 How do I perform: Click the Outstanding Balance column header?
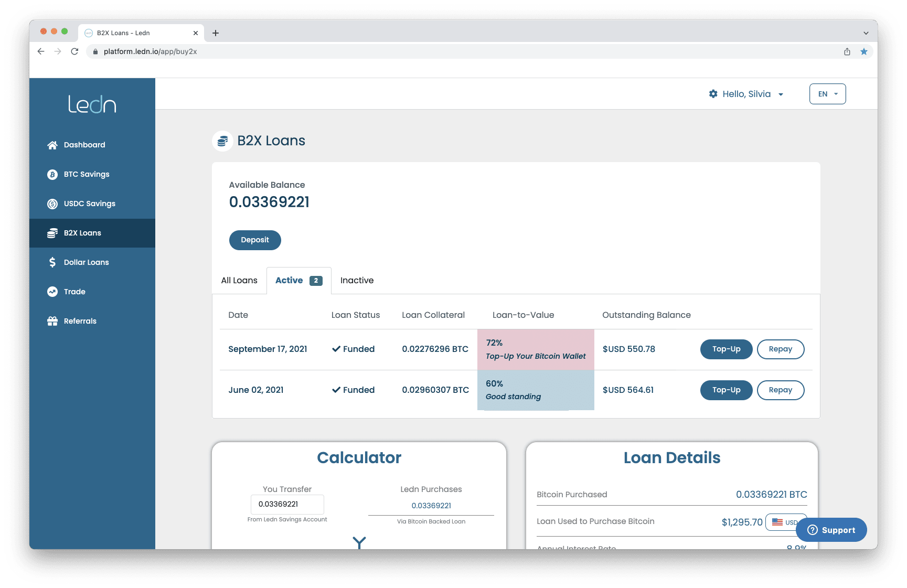pyautogui.click(x=646, y=315)
